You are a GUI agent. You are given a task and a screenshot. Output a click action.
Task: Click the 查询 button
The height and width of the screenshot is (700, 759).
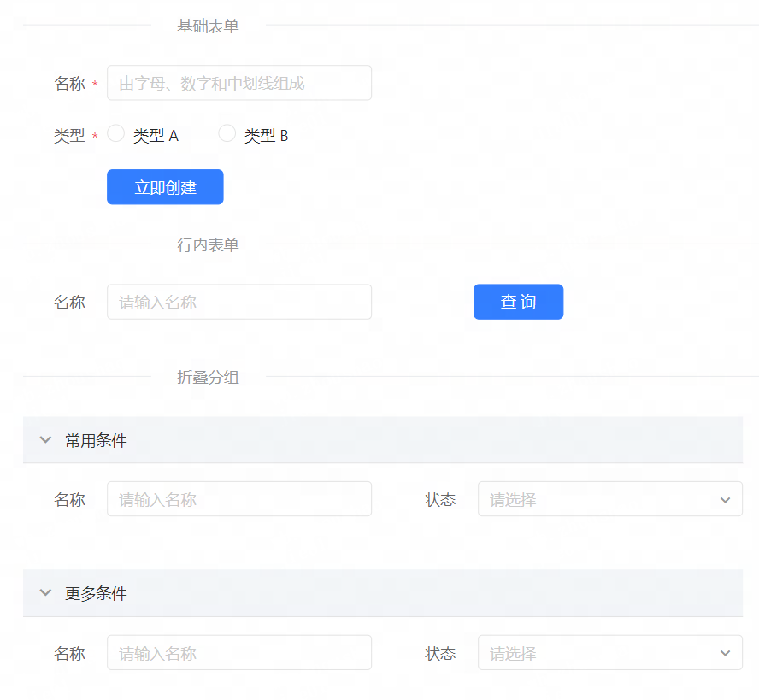[x=518, y=301]
